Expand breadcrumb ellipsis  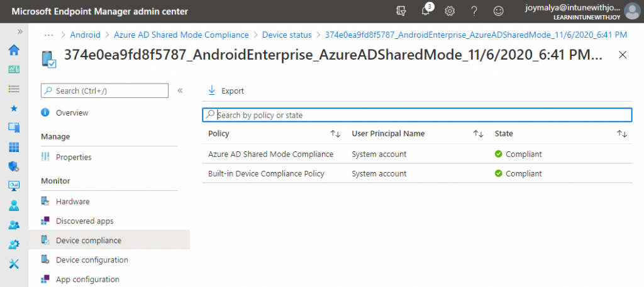point(49,35)
